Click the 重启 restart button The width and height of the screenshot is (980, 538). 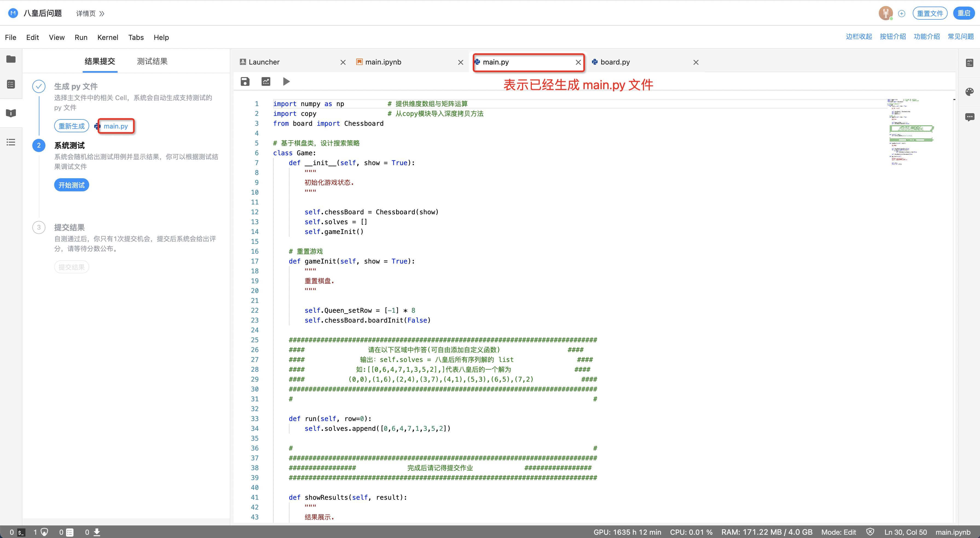click(x=964, y=13)
